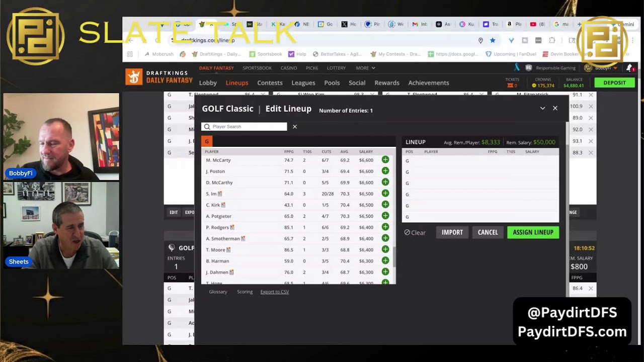Open the Upcoming | FanDuel bookmark
The height and width of the screenshot is (362, 644).
click(510, 54)
